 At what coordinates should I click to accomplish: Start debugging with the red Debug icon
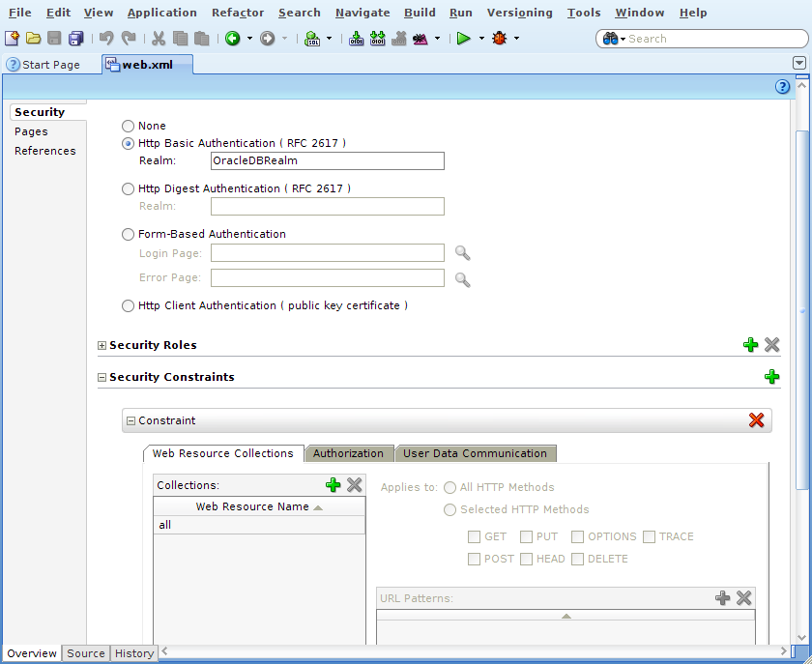pyautogui.click(x=501, y=39)
